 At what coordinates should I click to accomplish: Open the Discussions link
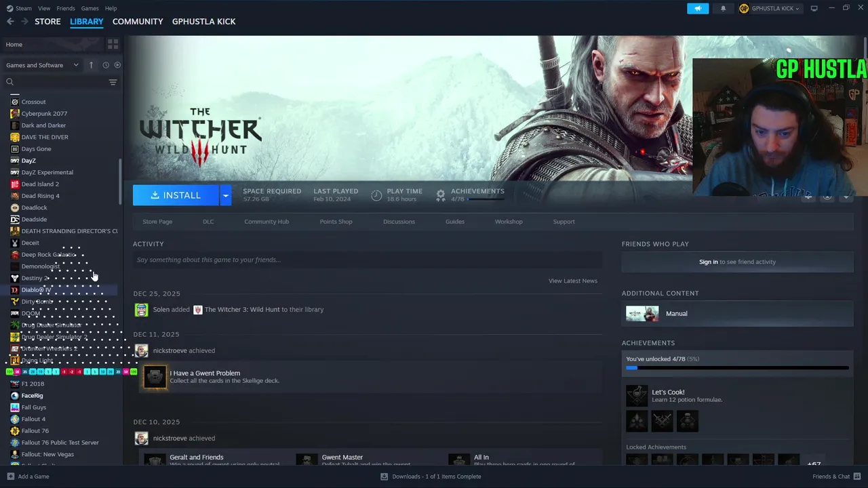399,222
